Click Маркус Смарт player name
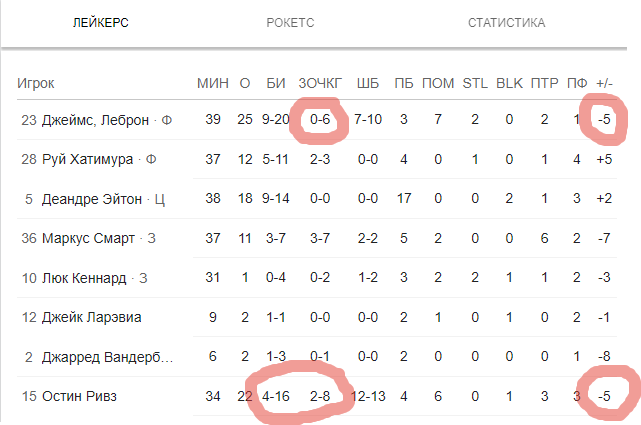 [87, 238]
